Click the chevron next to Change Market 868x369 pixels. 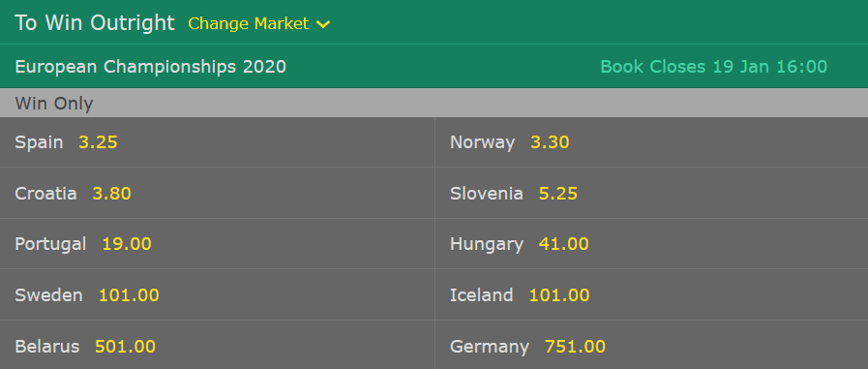[323, 24]
